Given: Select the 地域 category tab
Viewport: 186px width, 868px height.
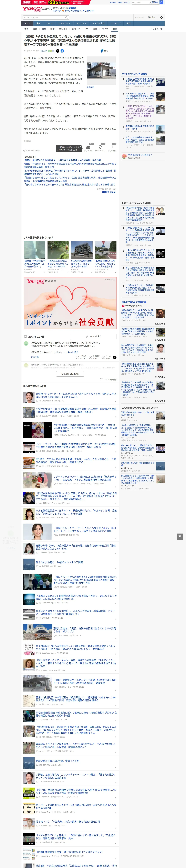Looking at the screenshot, I should (114, 29).
